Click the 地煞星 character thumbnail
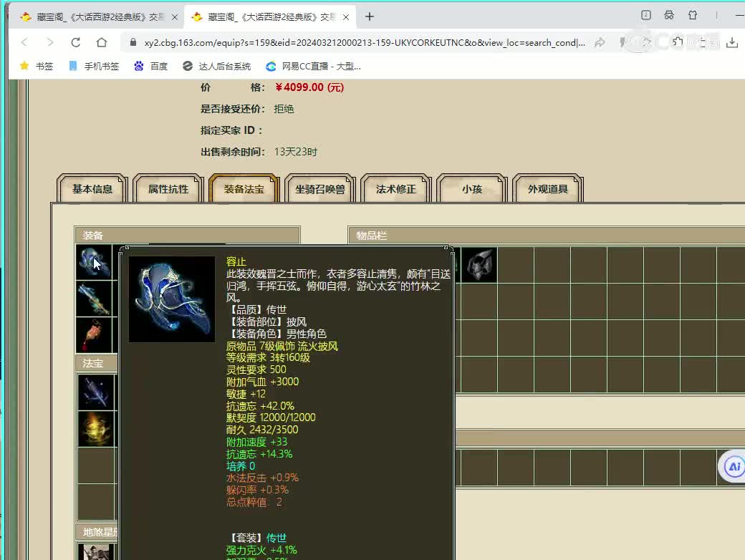Image resolution: width=745 pixels, height=560 pixels. pos(96,552)
